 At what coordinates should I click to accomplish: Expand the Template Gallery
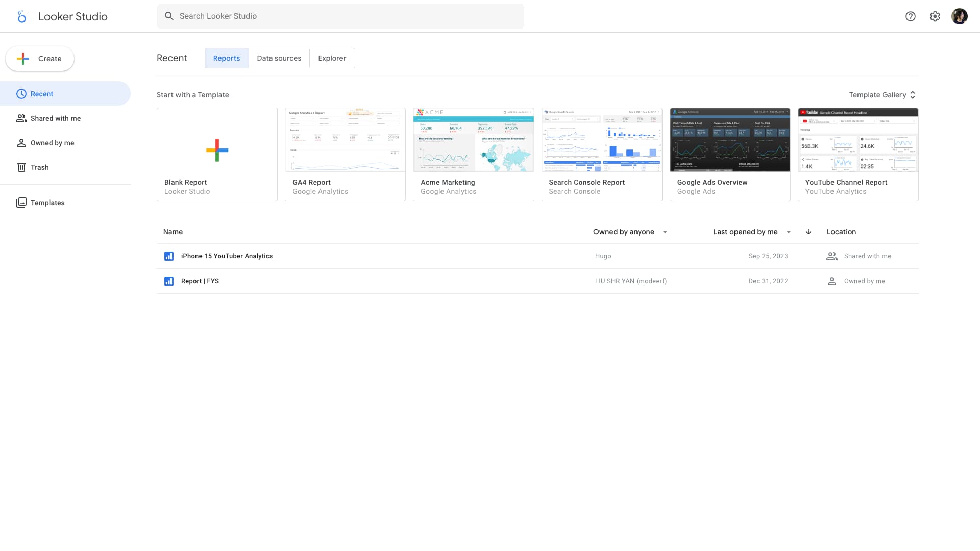[x=883, y=95]
